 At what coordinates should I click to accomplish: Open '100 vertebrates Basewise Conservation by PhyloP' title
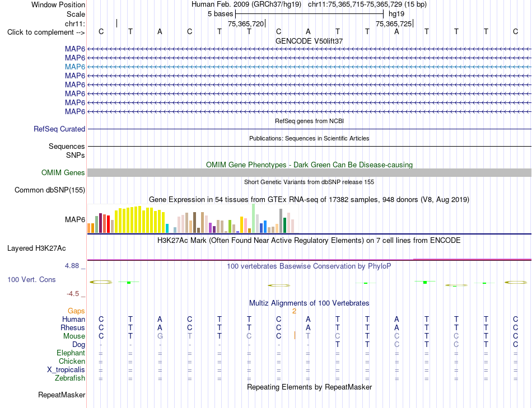(x=309, y=266)
